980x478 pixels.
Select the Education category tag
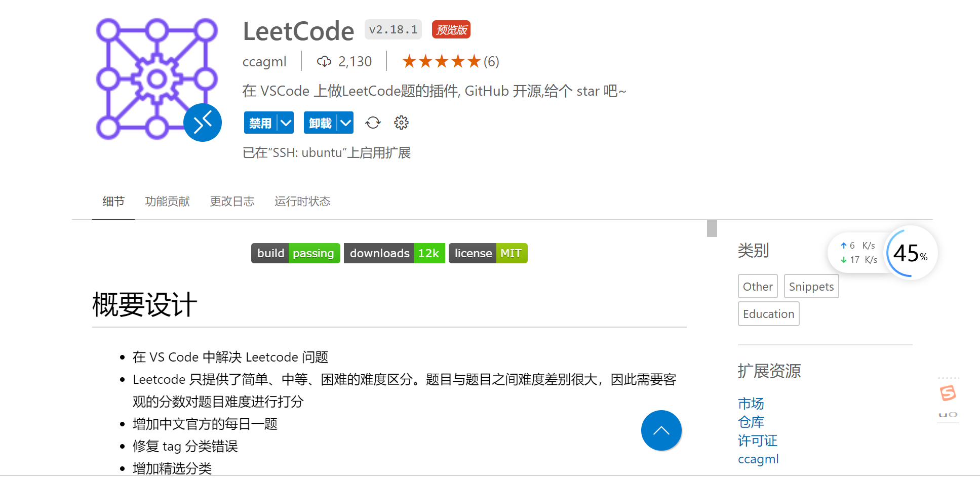769,314
